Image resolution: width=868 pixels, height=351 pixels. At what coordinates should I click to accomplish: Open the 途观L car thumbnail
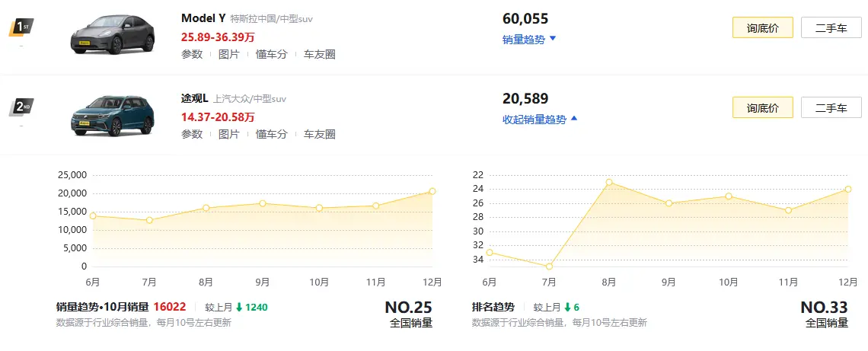[112, 116]
